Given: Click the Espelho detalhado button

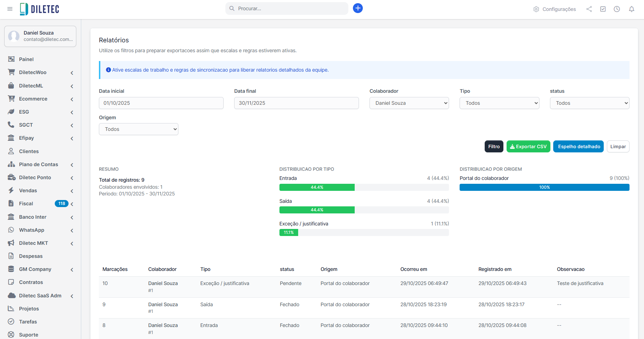Looking at the screenshot, I should pos(578,146).
